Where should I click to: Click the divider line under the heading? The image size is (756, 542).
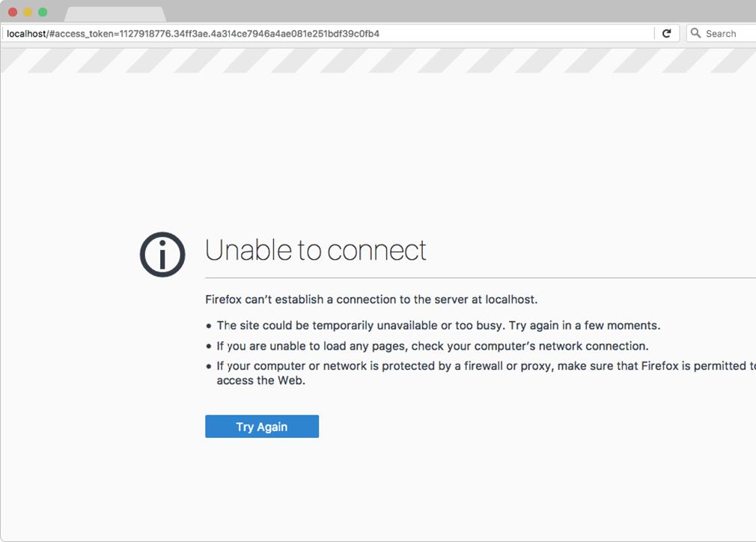coord(479,278)
